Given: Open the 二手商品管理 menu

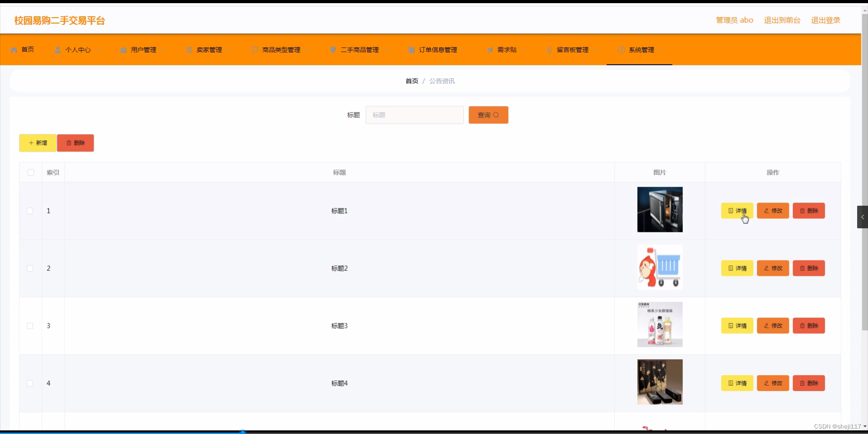Looking at the screenshot, I should [x=359, y=50].
